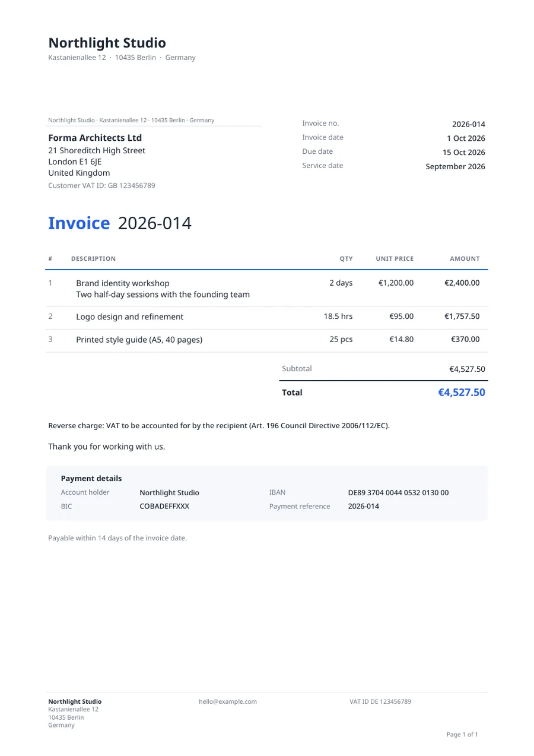Image resolution: width=534 pixels, height=756 pixels.
Task: Click the '€14.80' unit price
Action: [x=401, y=340]
